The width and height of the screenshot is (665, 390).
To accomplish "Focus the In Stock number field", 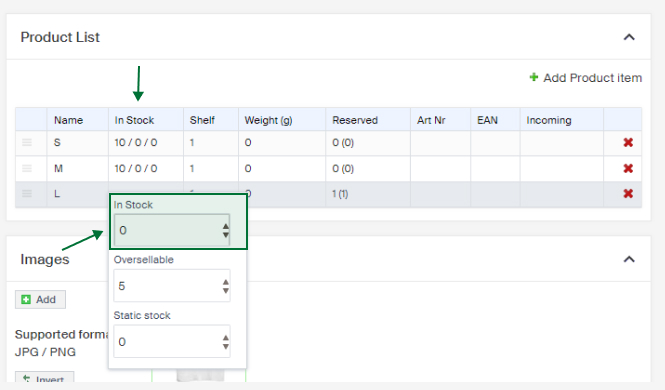I will 172,230.
